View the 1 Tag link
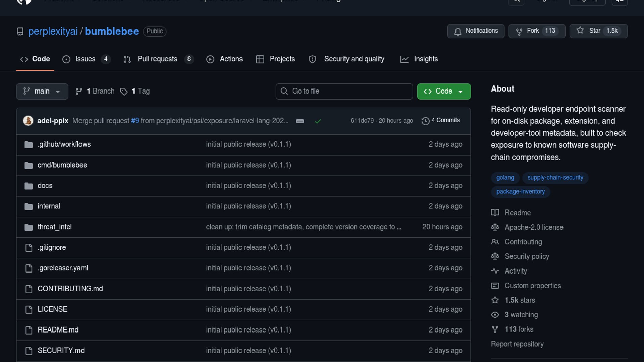Screen dimensions: 644x362 tap(135, 91)
